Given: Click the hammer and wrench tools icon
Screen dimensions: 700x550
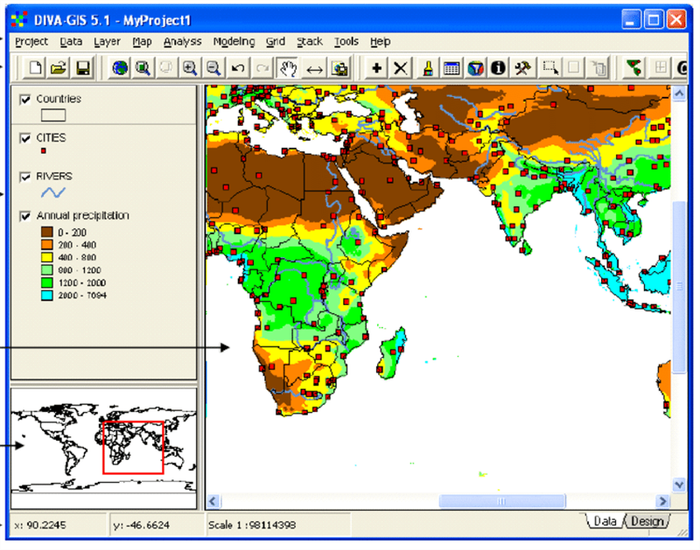Looking at the screenshot, I should pos(522,68).
